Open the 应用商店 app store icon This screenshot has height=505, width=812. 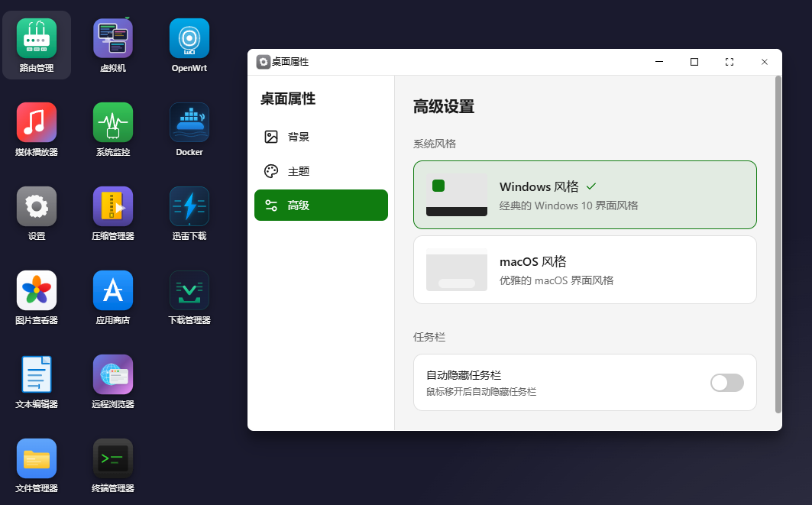[113, 291]
